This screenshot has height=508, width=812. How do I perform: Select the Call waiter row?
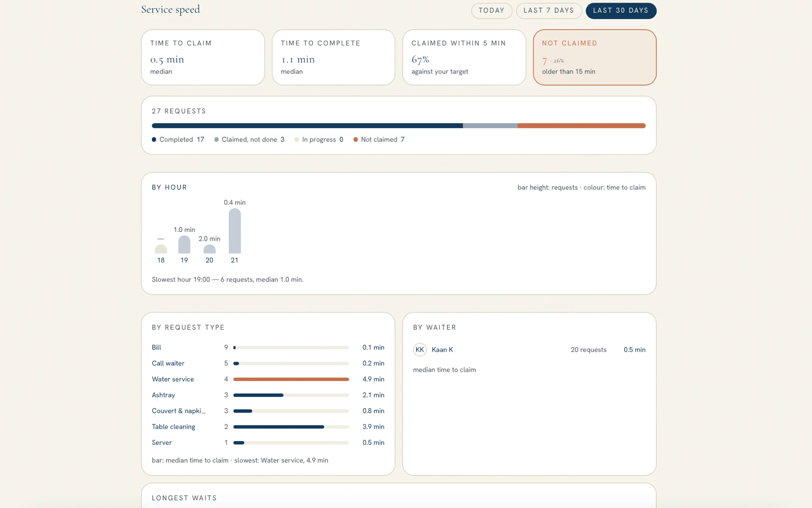coord(268,363)
